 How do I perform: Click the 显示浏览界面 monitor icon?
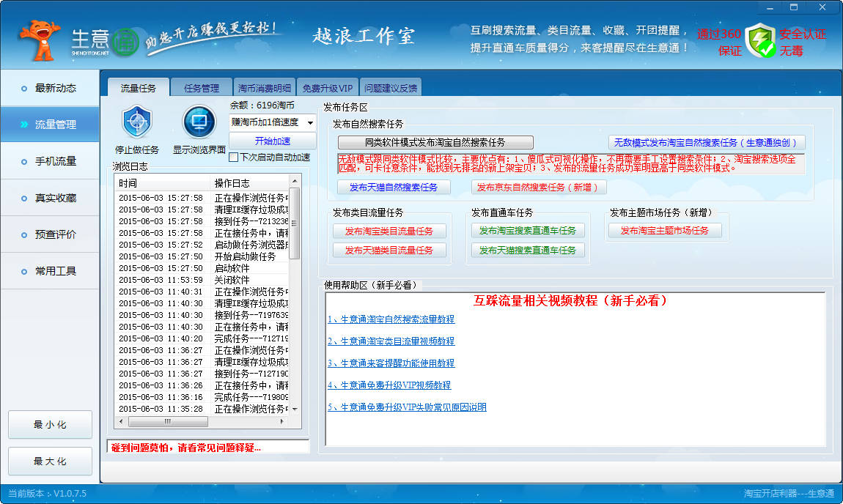(199, 122)
